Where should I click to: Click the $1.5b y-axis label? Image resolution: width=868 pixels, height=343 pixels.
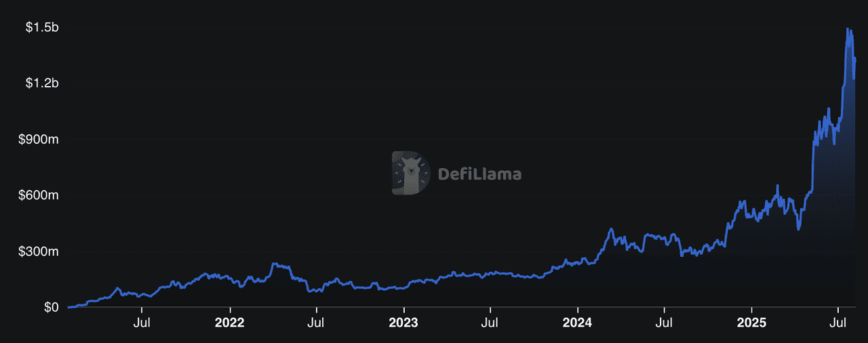pos(43,28)
